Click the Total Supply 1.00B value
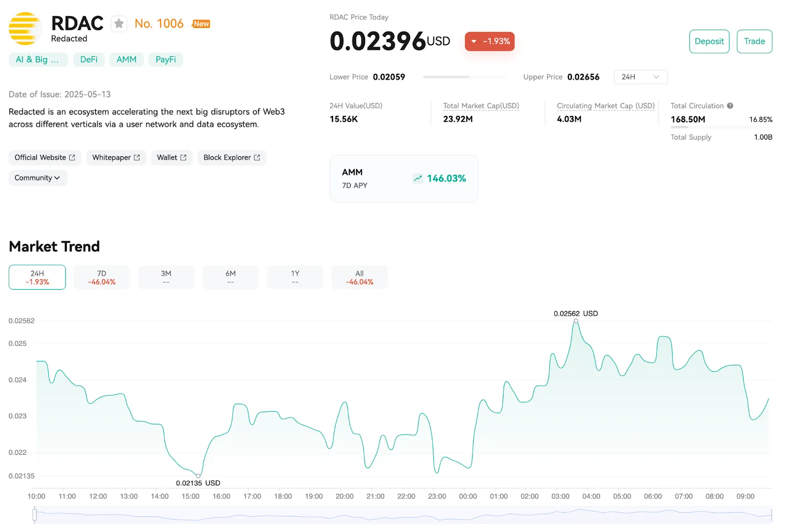 coord(763,137)
